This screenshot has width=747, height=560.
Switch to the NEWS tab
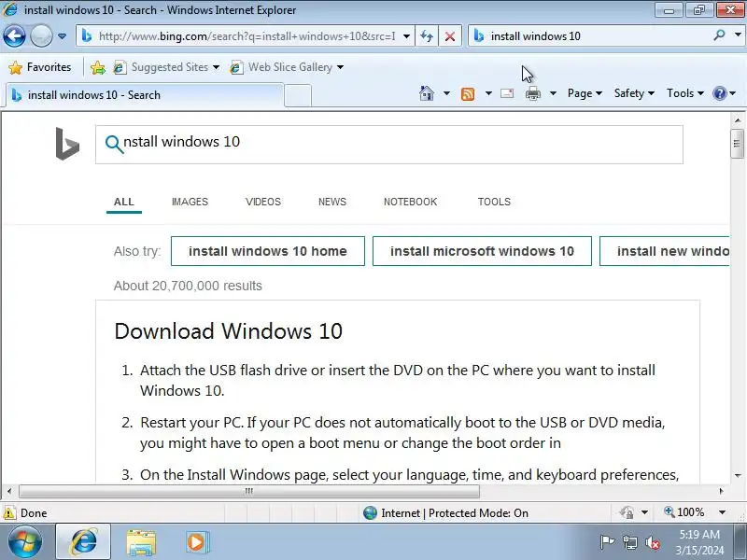pos(332,202)
